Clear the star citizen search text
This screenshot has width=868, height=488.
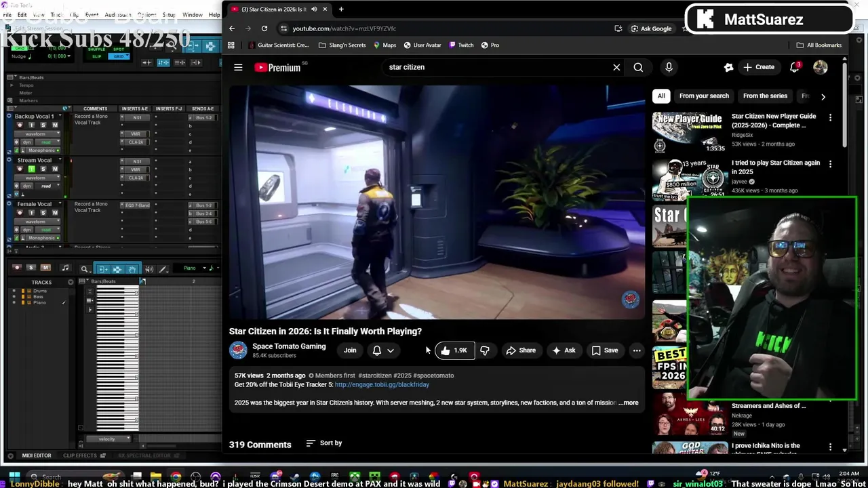pyautogui.click(x=616, y=67)
